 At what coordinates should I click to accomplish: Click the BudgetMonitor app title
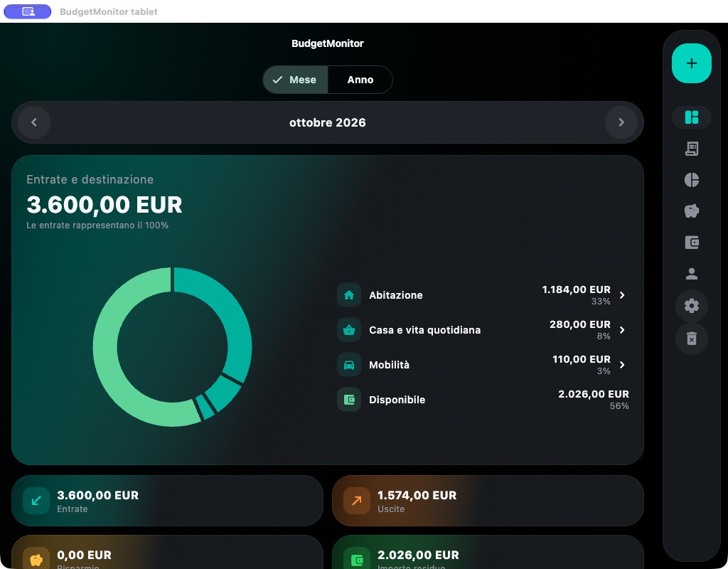point(327,43)
